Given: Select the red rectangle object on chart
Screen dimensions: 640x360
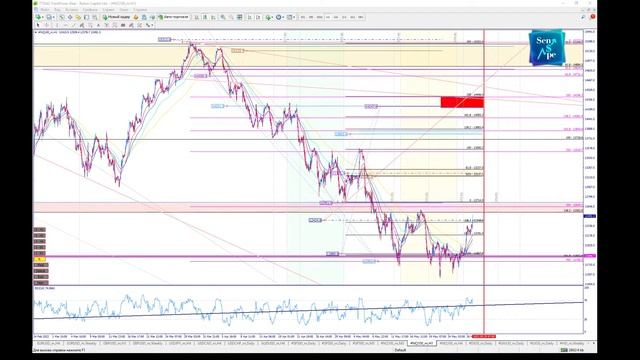Looking at the screenshot, I should coord(462,102).
